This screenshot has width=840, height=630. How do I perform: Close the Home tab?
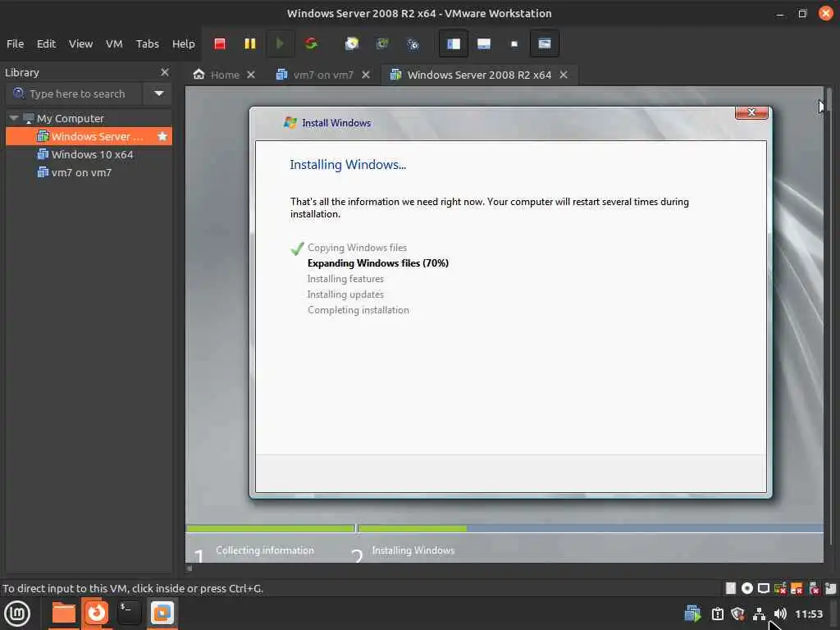(x=251, y=75)
